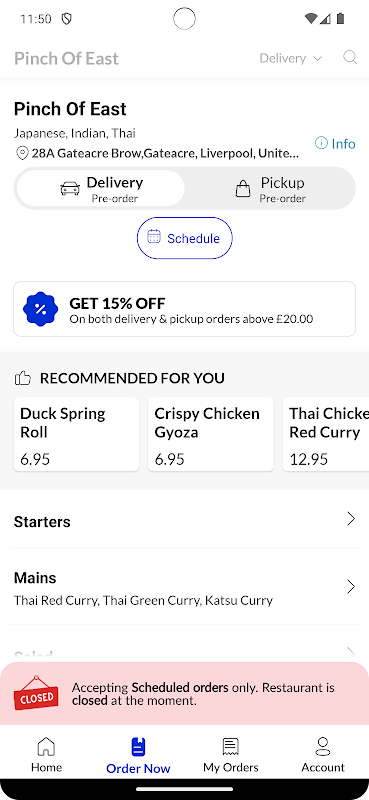Image resolution: width=369 pixels, height=800 pixels.
Task: Switch to Pickup pre-order mode
Action: pos(269,188)
